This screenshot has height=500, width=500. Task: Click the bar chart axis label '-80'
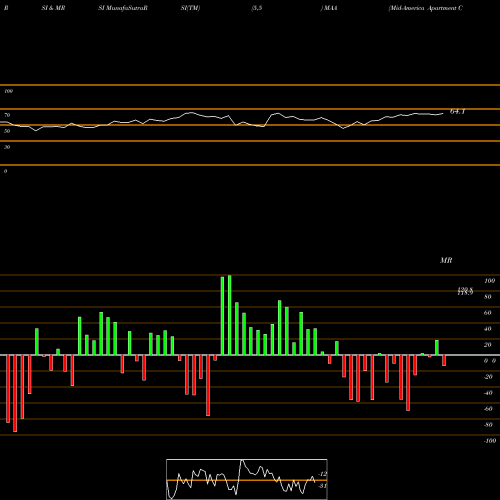[488, 425]
